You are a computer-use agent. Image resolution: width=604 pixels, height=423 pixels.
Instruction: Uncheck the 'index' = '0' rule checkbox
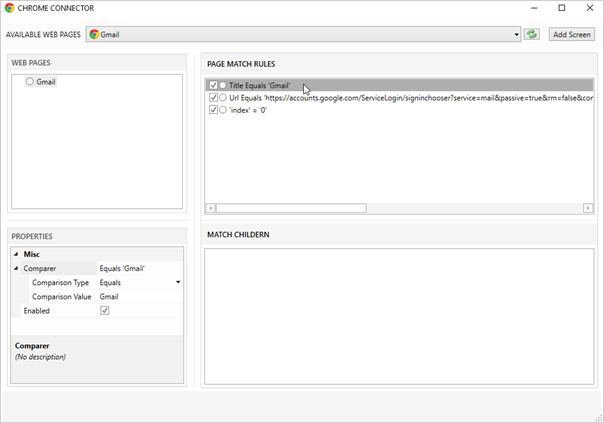click(x=213, y=110)
